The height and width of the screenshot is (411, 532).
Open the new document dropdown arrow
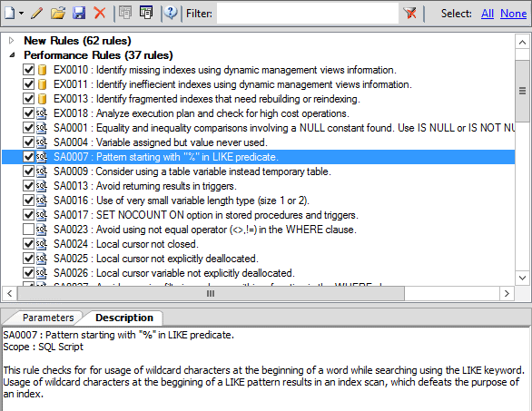[22, 14]
